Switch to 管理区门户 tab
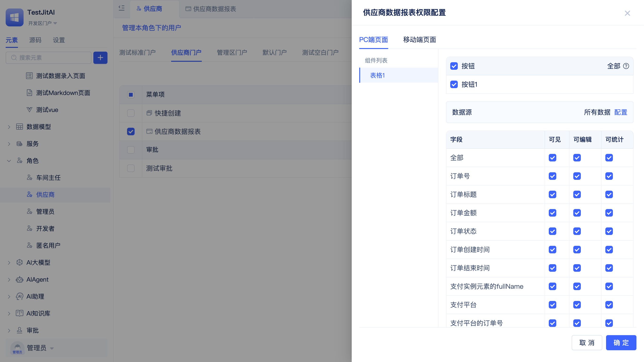 pyautogui.click(x=232, y=53)
